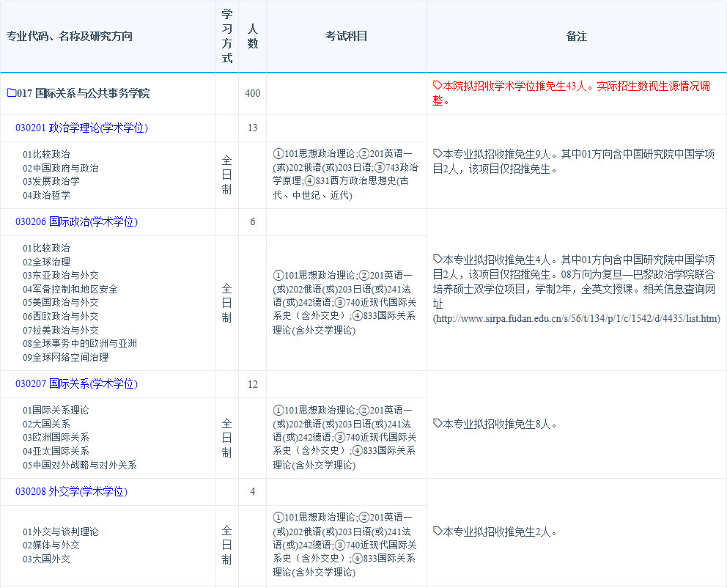This screenshot has height=588, width=727.
Task: Click the 考试科目 column header
Action: (346, 37)
